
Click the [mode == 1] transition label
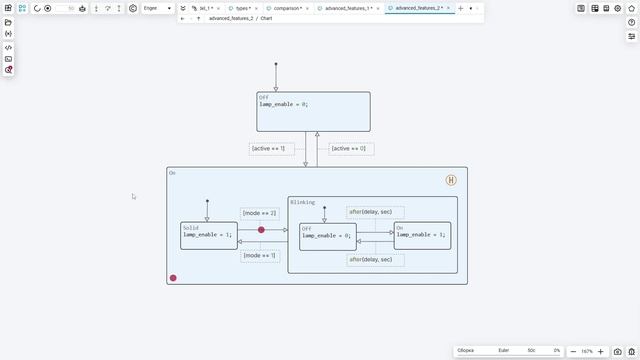[x=259, y=256]
